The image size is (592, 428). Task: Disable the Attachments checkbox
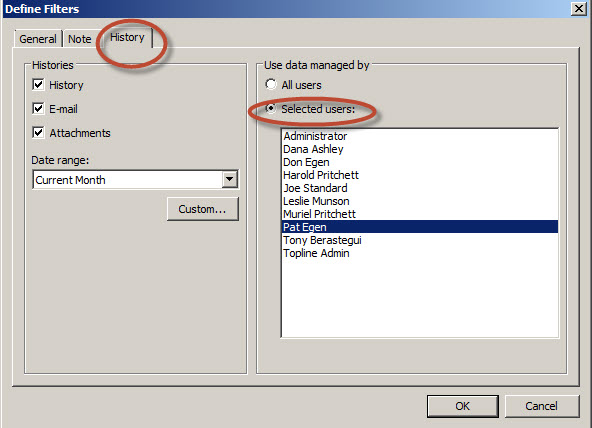click(38, 132)
